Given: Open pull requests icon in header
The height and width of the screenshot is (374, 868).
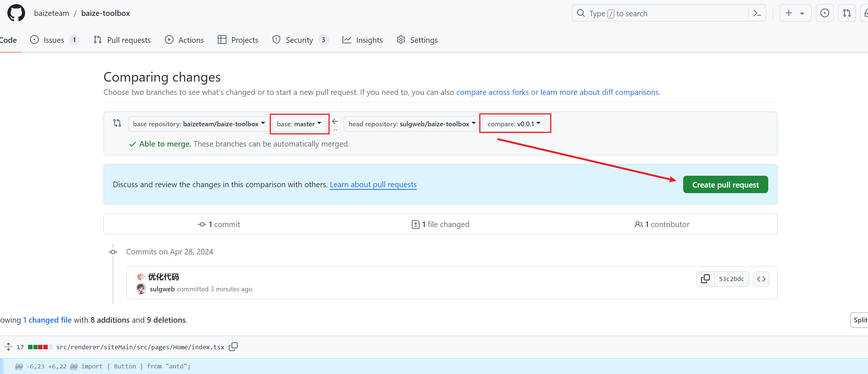Looking at the screenshot, I should pyautogui.click(x=847, y=13).
